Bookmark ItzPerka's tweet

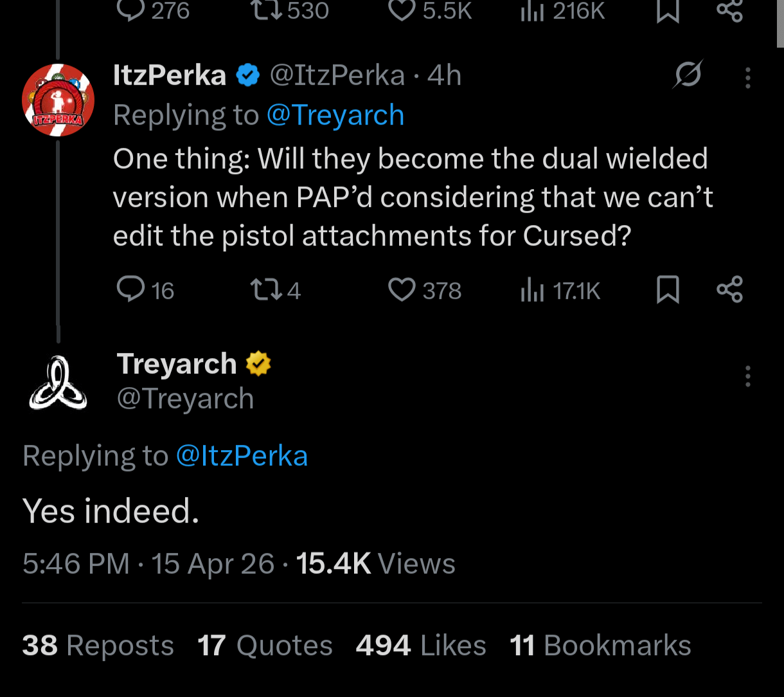tap(668, 289)
